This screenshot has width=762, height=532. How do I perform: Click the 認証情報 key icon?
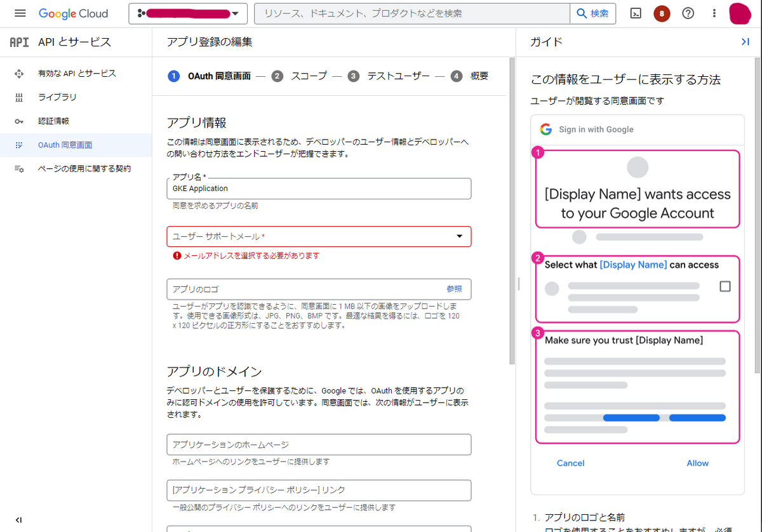pos(19,121)
